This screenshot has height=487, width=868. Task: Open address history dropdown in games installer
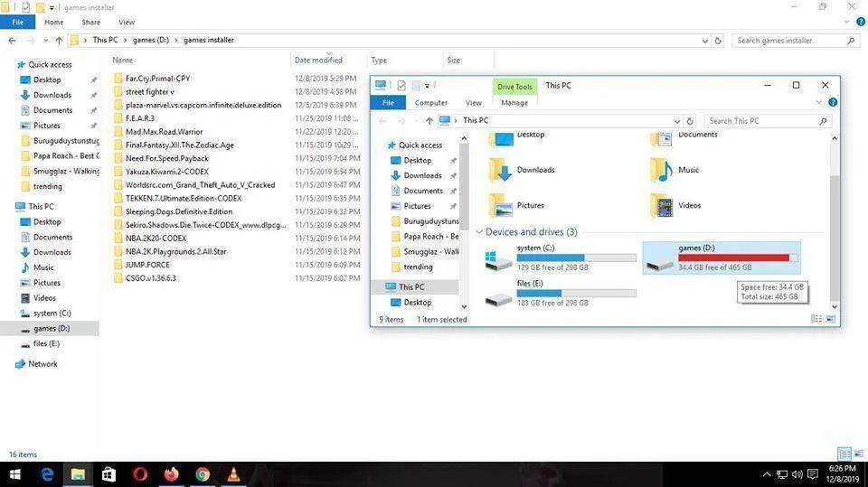(704, 41)
